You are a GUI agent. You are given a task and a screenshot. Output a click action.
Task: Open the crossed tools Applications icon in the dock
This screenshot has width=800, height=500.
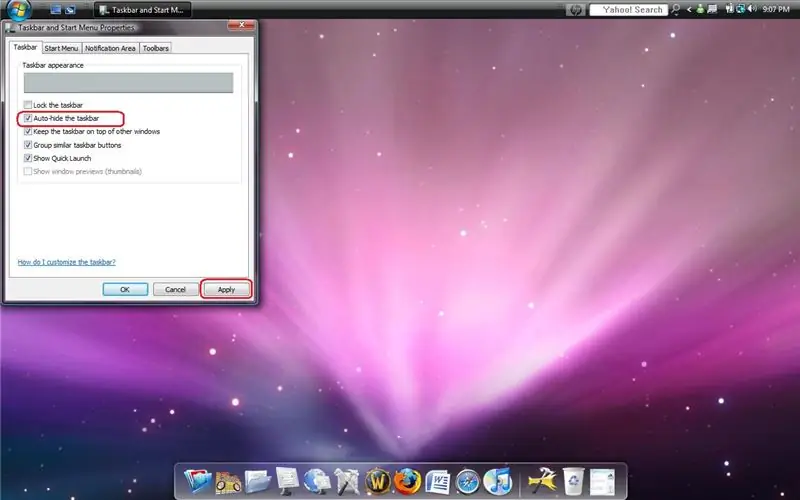tap(347, 482)
